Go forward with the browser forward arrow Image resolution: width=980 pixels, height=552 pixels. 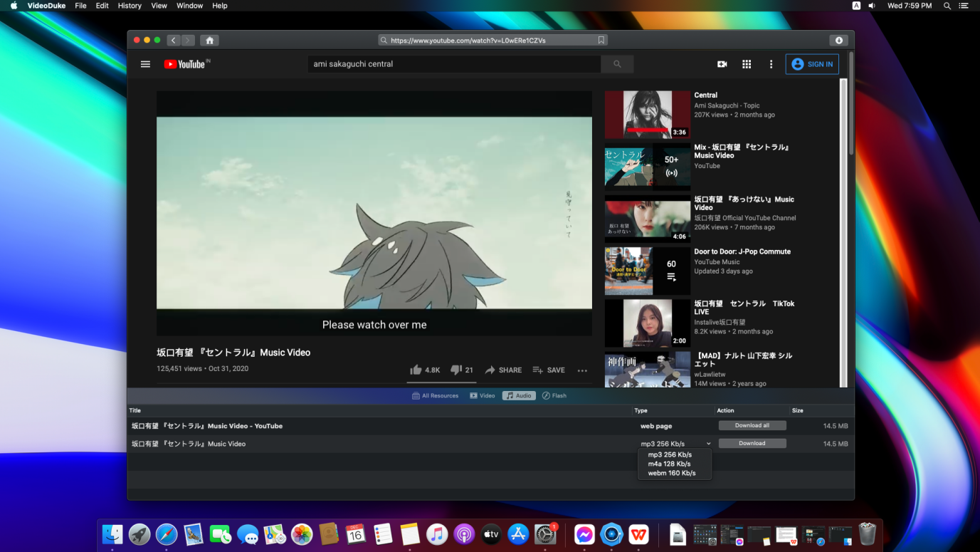(188, 41)
